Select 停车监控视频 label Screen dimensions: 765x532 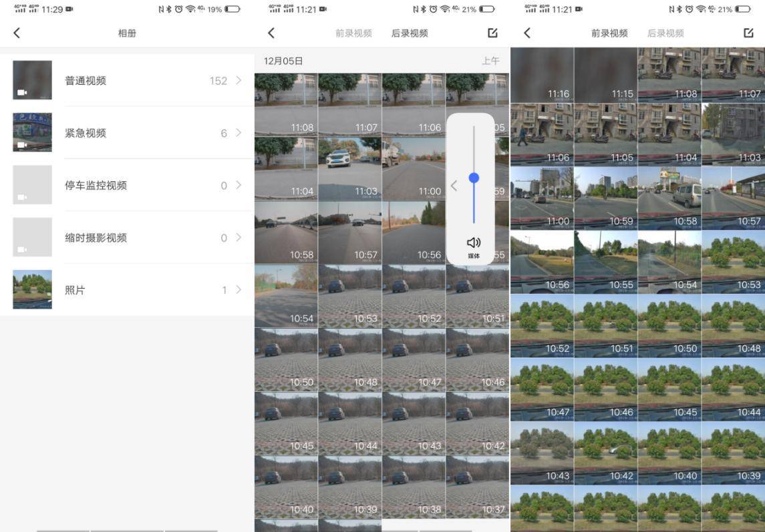tap(96, 186)
